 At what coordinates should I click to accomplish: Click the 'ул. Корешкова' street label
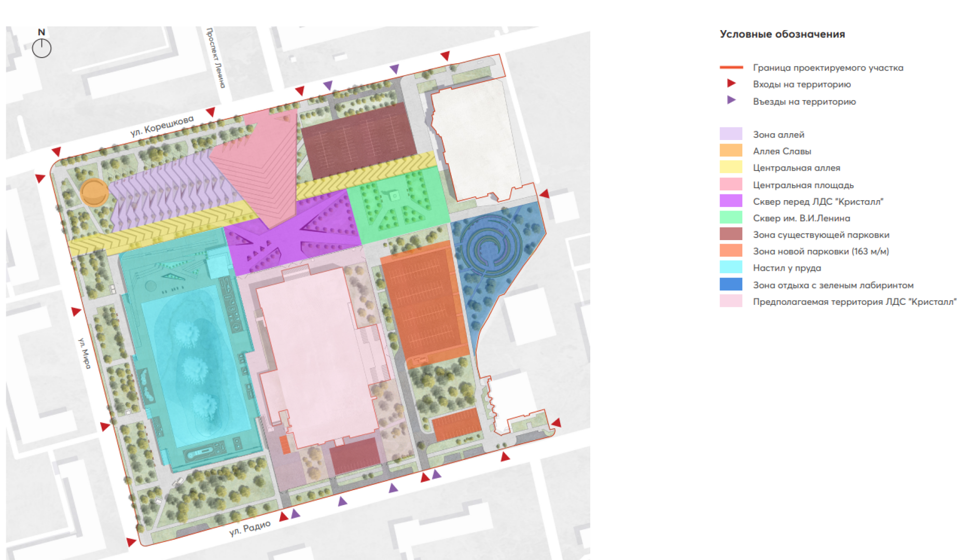click(162, 126)
